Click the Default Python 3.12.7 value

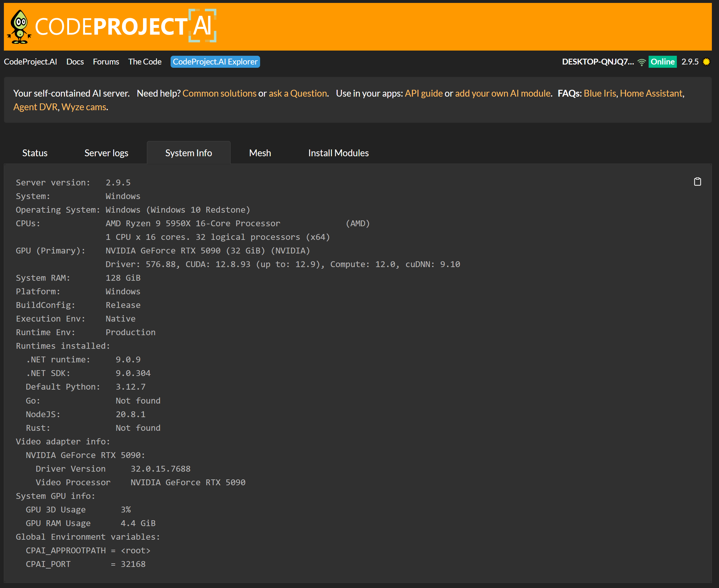pos(130,387)
